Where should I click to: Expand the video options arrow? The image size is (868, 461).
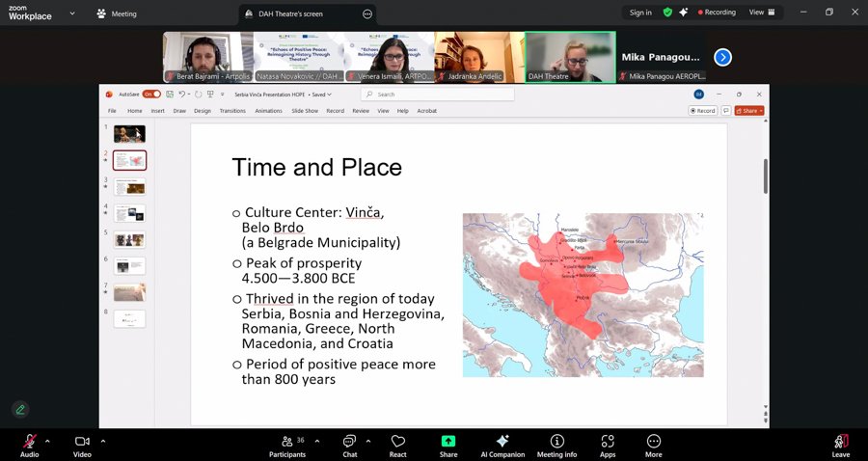[103, 441]
